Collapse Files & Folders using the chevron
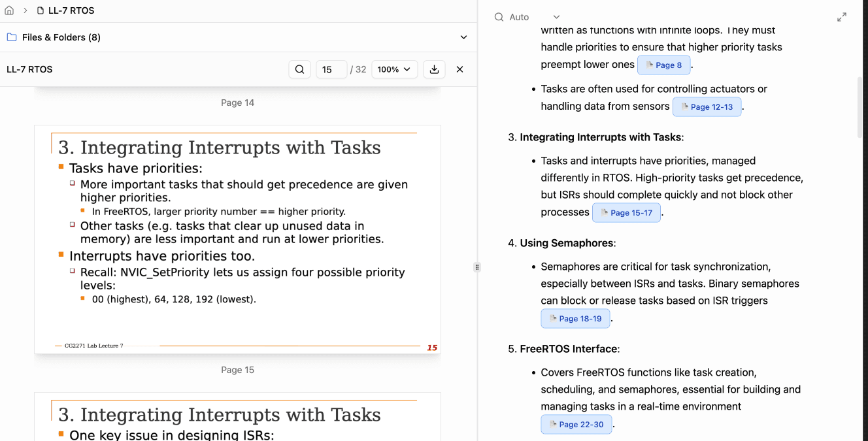 463,37
